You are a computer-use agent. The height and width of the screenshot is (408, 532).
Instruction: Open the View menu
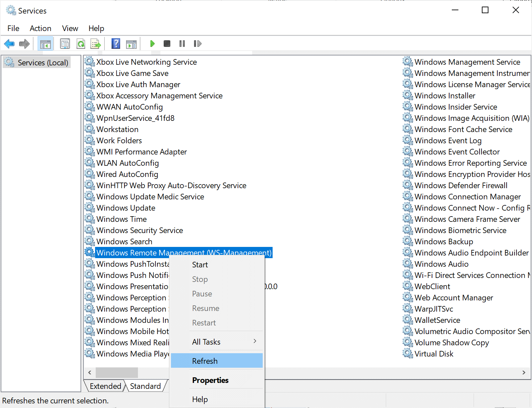(70, 28)
